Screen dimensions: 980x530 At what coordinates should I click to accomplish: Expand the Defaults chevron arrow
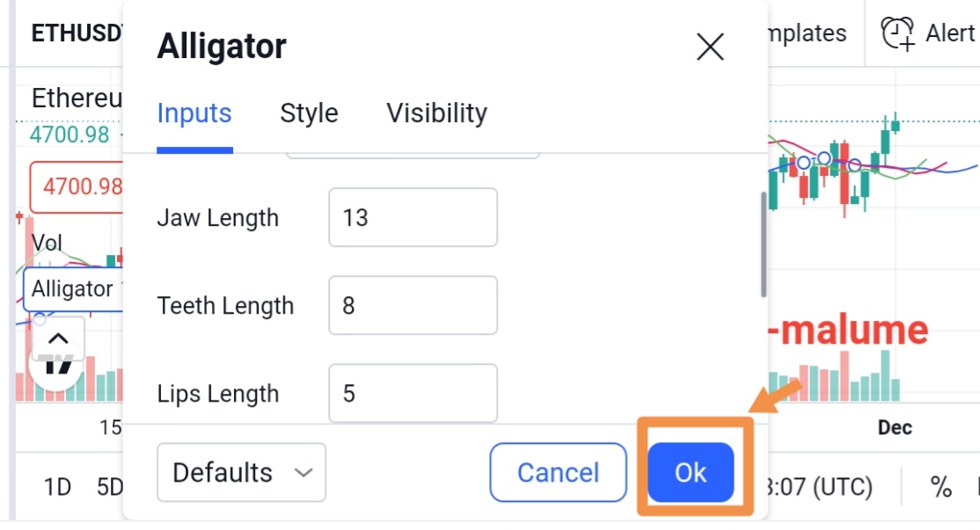click(304, 473)
